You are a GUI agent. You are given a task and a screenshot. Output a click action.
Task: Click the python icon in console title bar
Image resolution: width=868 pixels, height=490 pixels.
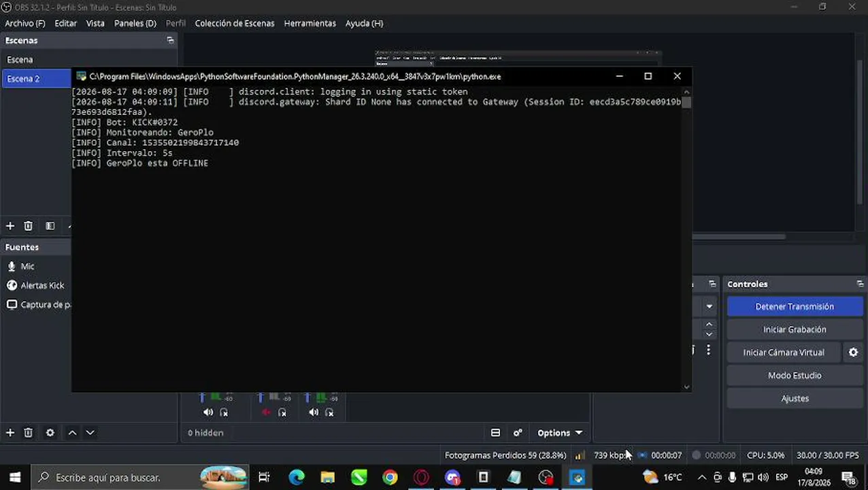(82, 76)
